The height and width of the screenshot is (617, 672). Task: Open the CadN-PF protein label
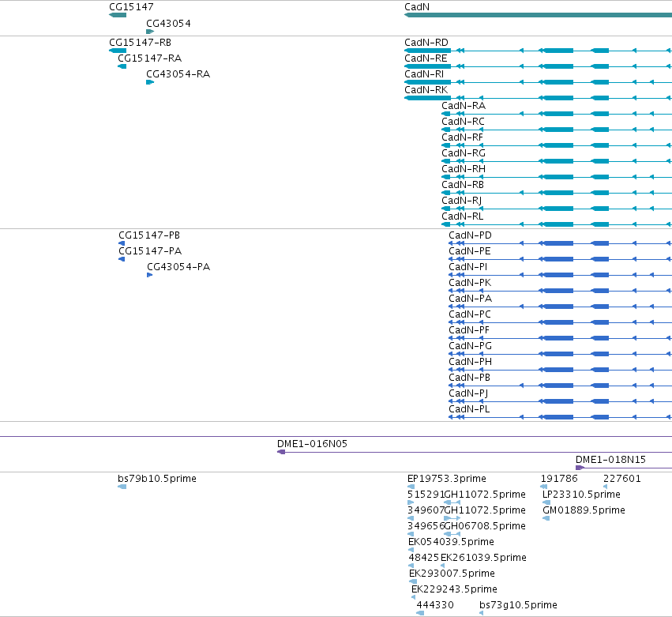(469, 330)
